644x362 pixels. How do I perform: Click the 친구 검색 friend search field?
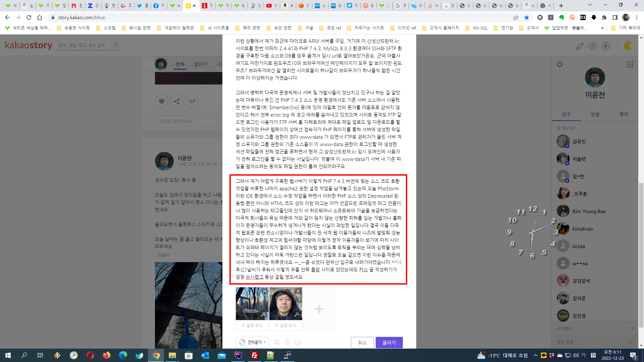point(592,342)
